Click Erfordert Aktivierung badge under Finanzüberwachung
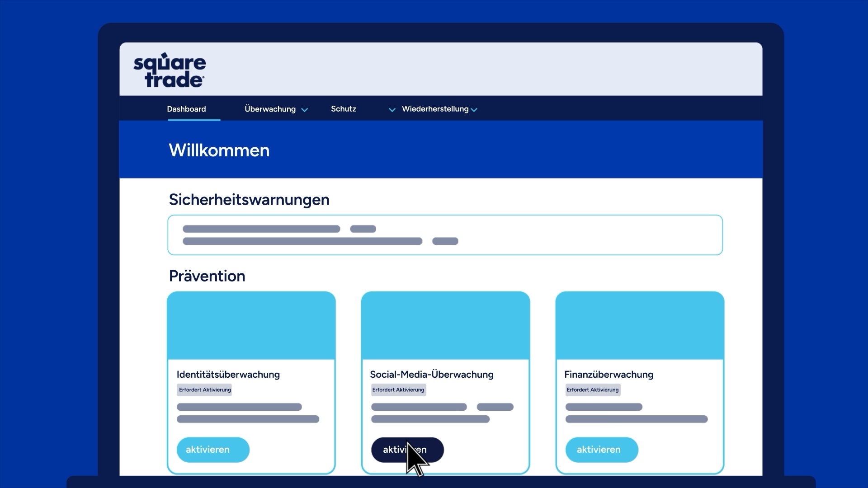 click(x=593, y=390)
